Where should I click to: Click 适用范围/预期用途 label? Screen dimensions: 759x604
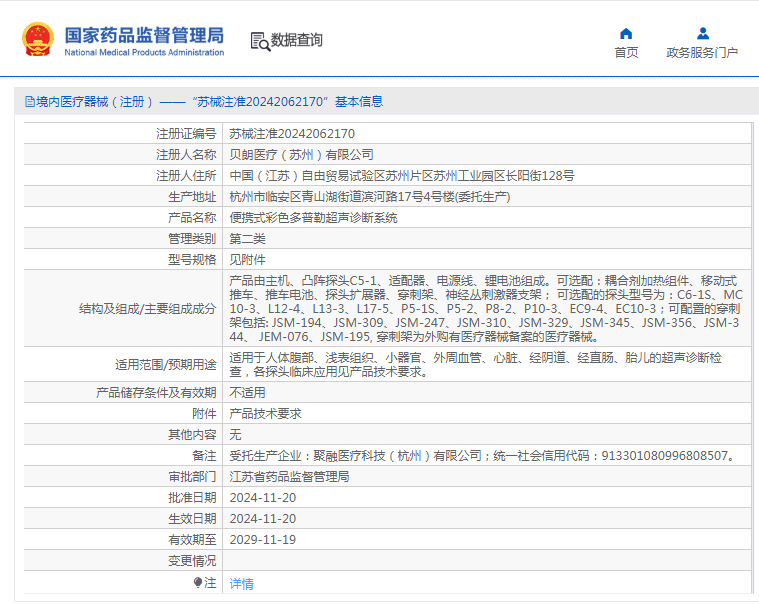click(x=166, y=364)
